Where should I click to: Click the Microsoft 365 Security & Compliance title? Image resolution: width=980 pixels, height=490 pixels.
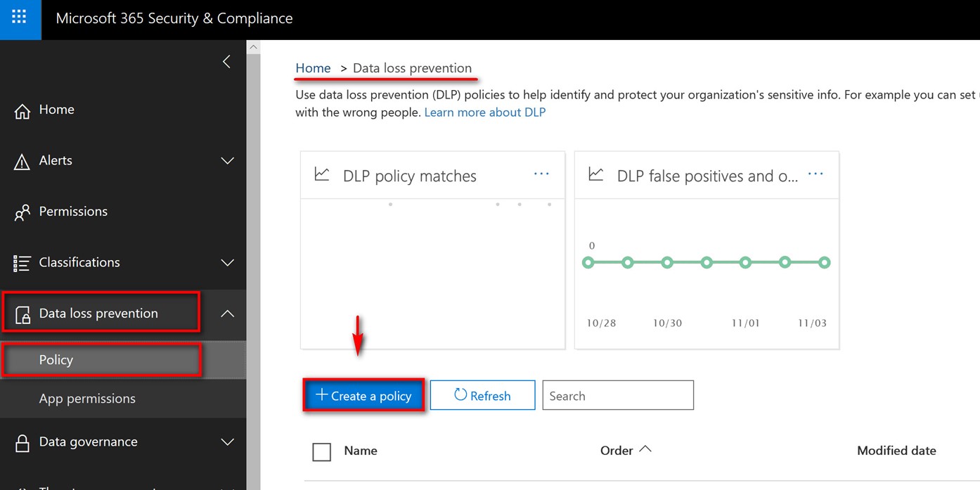[x=174, y=18]
